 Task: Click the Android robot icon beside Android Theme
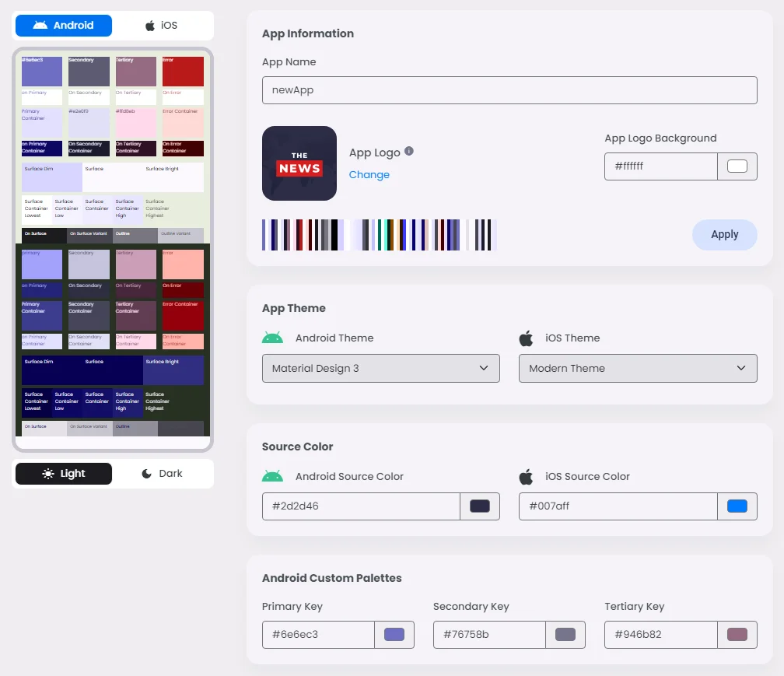(x=273, y=338)
